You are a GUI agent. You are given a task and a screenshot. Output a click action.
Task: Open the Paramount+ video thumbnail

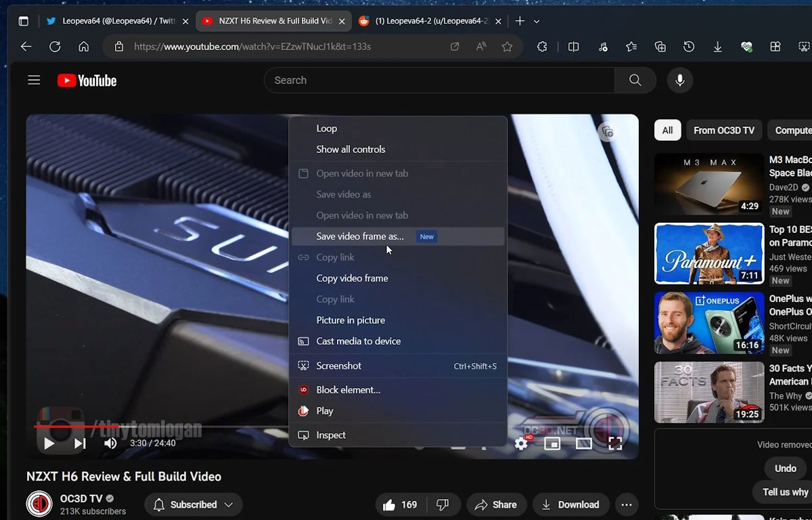tap(708, 253)
